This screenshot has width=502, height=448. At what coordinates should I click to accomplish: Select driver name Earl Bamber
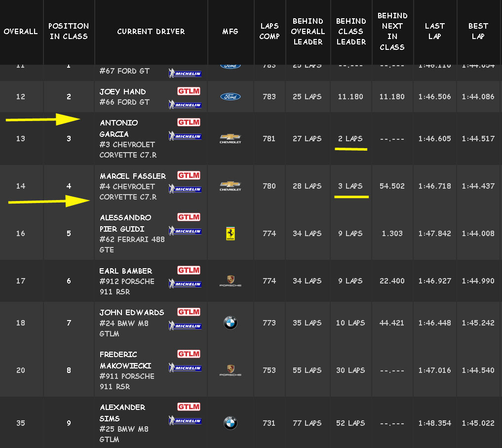[125, 271]
